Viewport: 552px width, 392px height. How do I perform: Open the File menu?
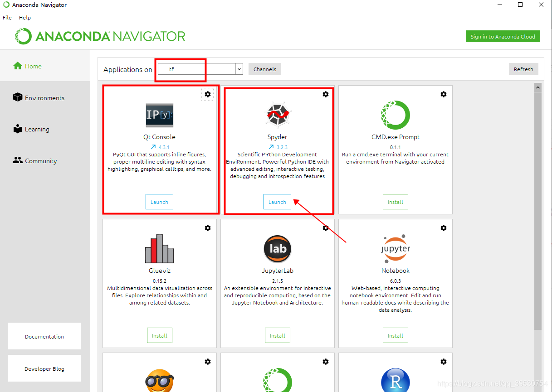click(7, 18)
